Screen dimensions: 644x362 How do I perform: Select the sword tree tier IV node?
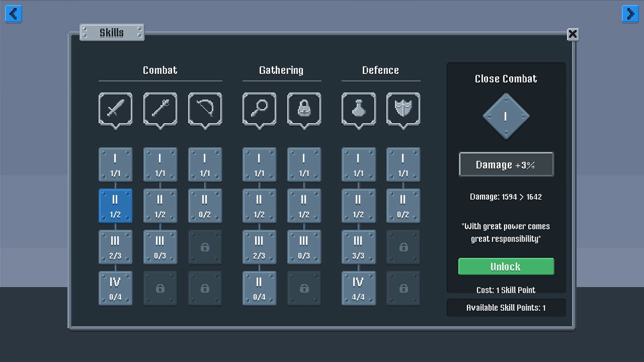(115, 288)
